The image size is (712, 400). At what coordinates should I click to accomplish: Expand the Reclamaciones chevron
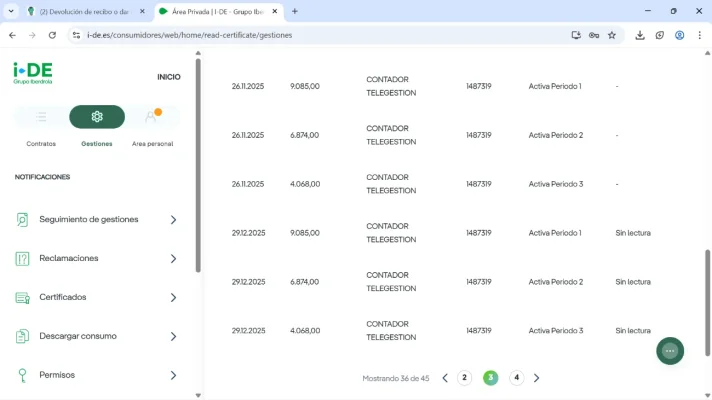pyautogui.click(x=173, y=258)
